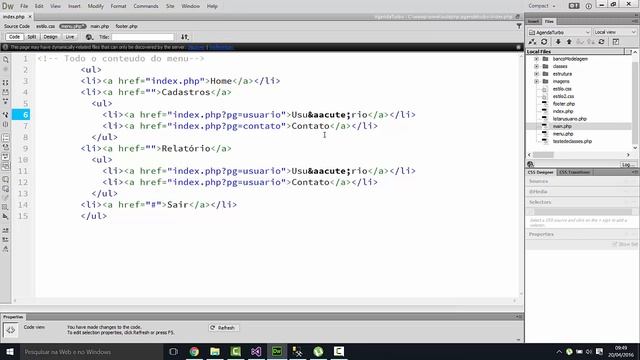This screenshot has height=360, width=640.
Task: Toggle Word Wrap in the coding toolbar
Action: [6, 156]
